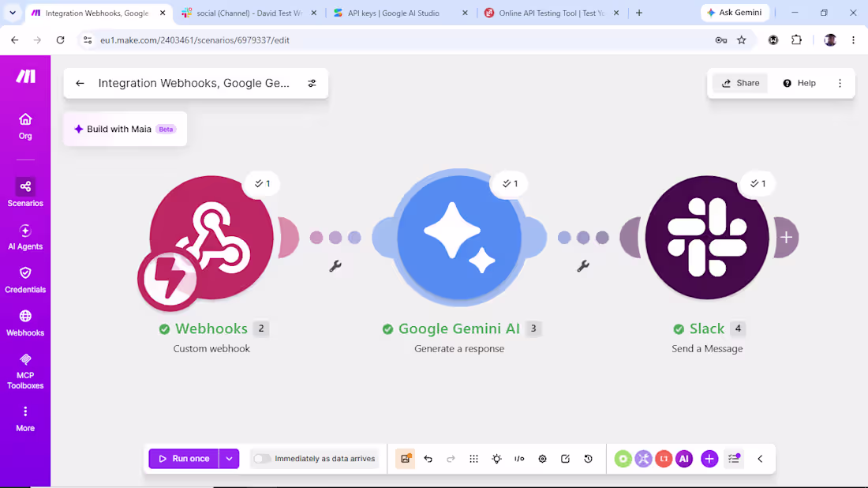Open the More sidebar menu
The height and width of the screenshot is (488, 868).
pos(25,419)
